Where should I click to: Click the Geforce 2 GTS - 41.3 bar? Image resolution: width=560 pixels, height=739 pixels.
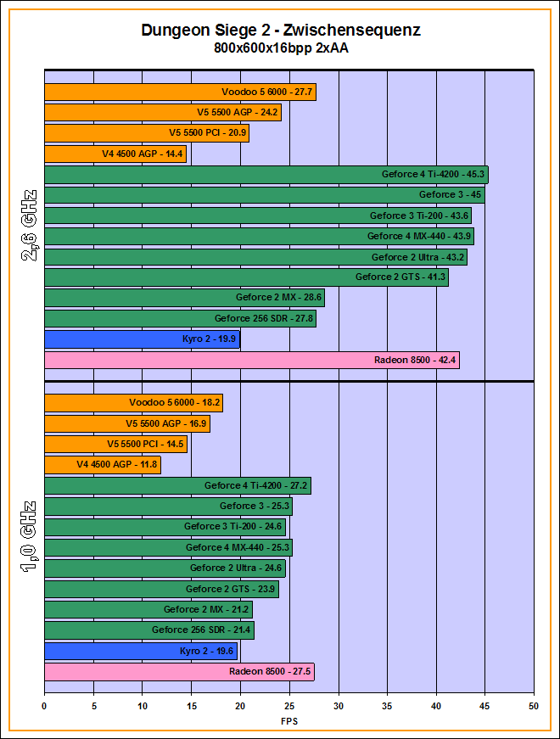click(x=246, y=277)
